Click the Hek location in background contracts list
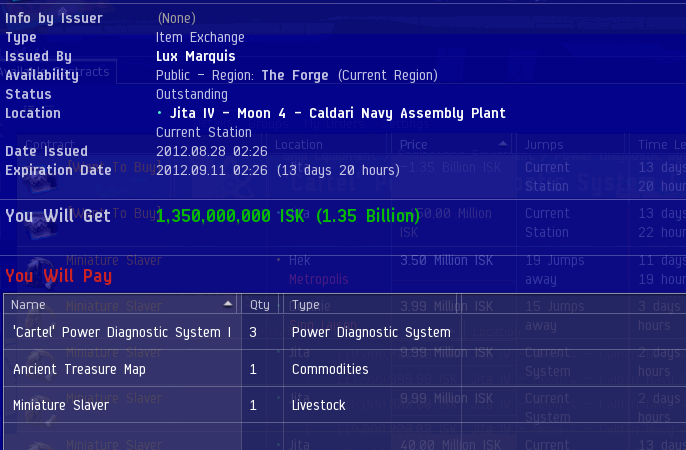Image resolution: width=686 pixels, height=450 pixels. [300, 261]
